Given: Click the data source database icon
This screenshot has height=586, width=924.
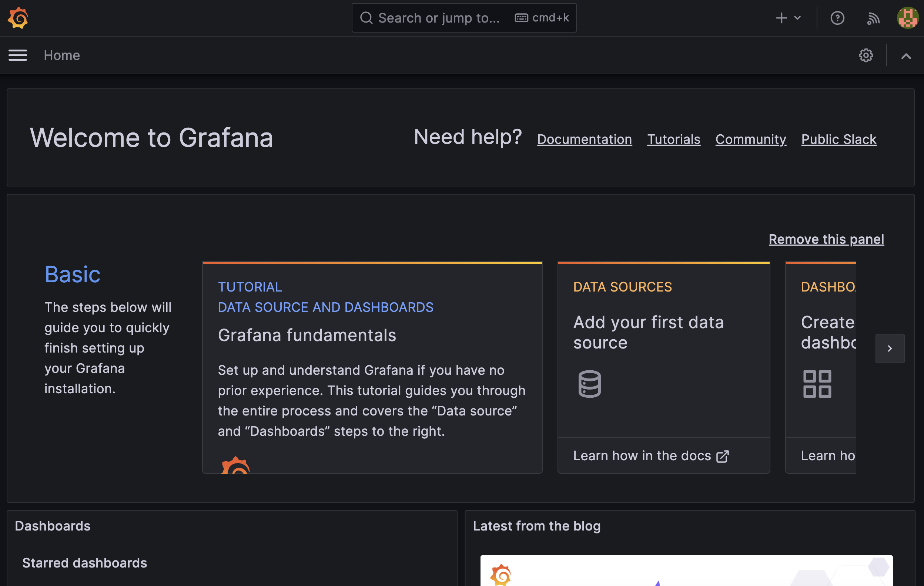Looking at the screenshot, I should tap(589, 384).
